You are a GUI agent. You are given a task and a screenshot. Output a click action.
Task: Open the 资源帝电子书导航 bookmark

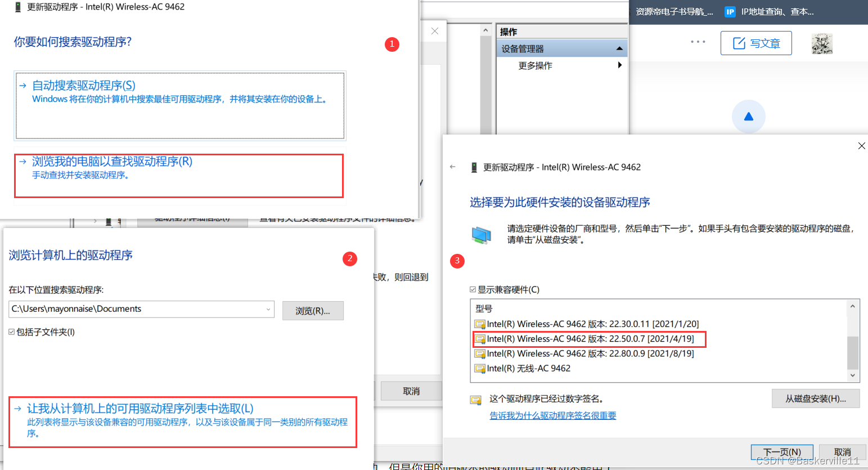tap(673, 11)
